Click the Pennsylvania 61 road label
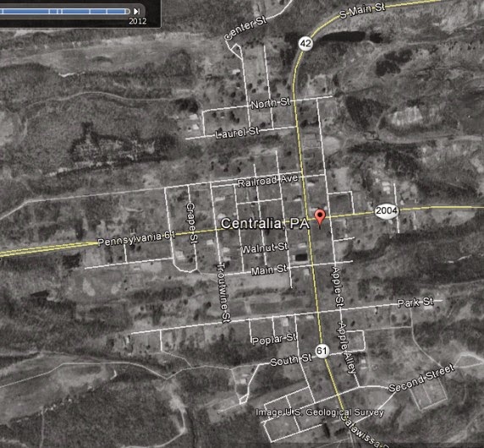Screen dimensions: 484x448 point(136,238)
